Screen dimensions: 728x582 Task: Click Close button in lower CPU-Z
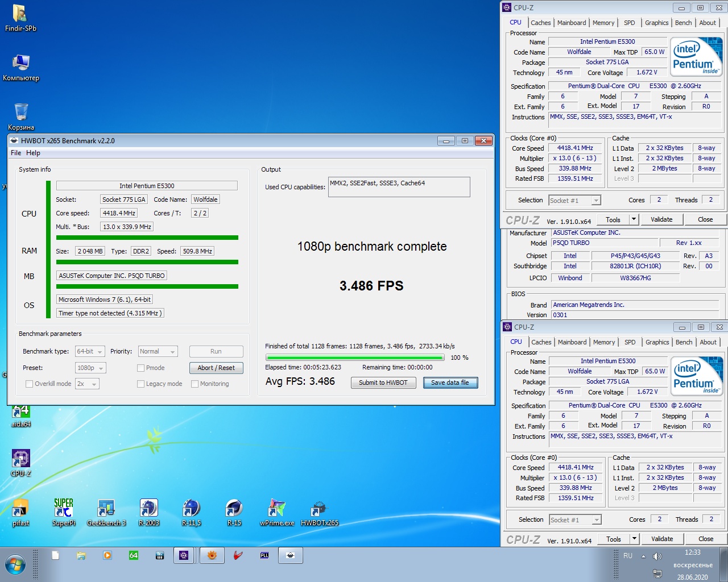click(706, 539)
